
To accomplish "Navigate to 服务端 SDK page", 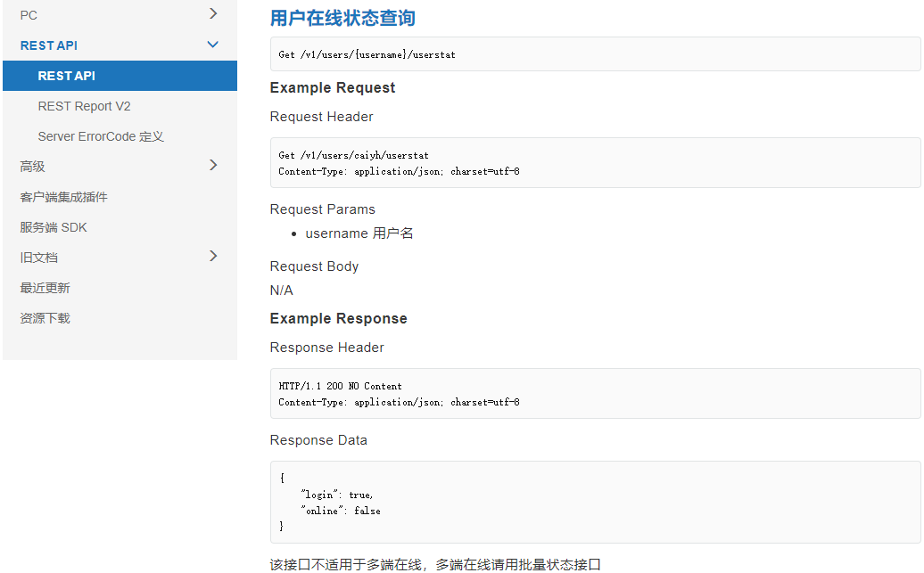I will click(x=54, y=227).
